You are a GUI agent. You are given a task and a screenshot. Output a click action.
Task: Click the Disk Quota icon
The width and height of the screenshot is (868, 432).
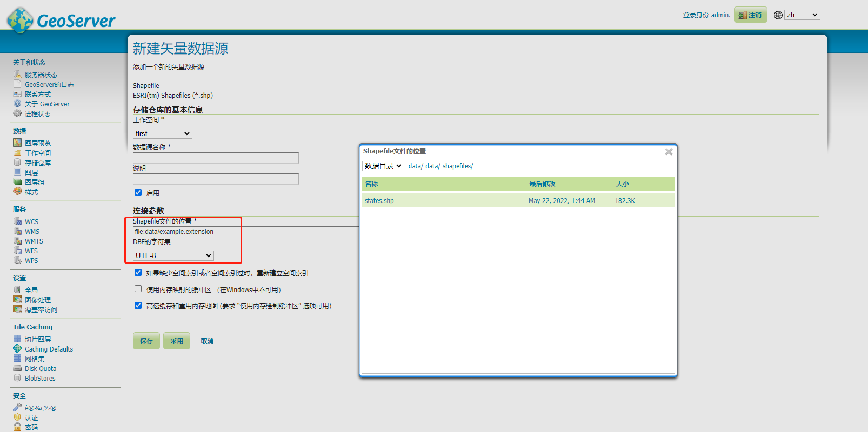click(17, 368)
